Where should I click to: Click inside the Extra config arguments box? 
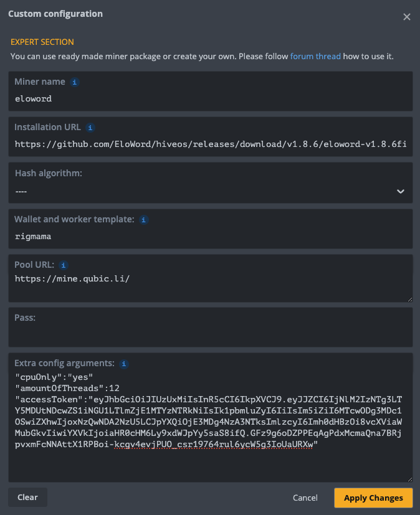tap(210, 461)
